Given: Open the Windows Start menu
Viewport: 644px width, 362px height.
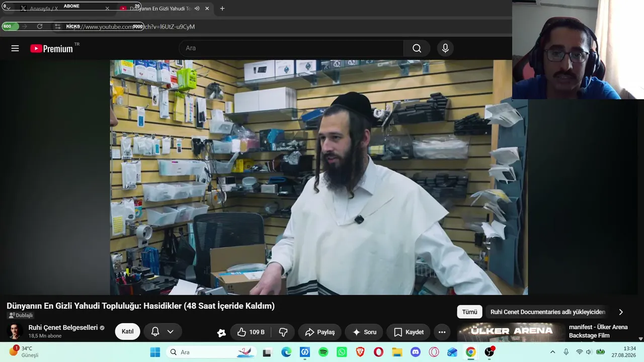Looking at the screenshot, I should [x=155, y=352].
